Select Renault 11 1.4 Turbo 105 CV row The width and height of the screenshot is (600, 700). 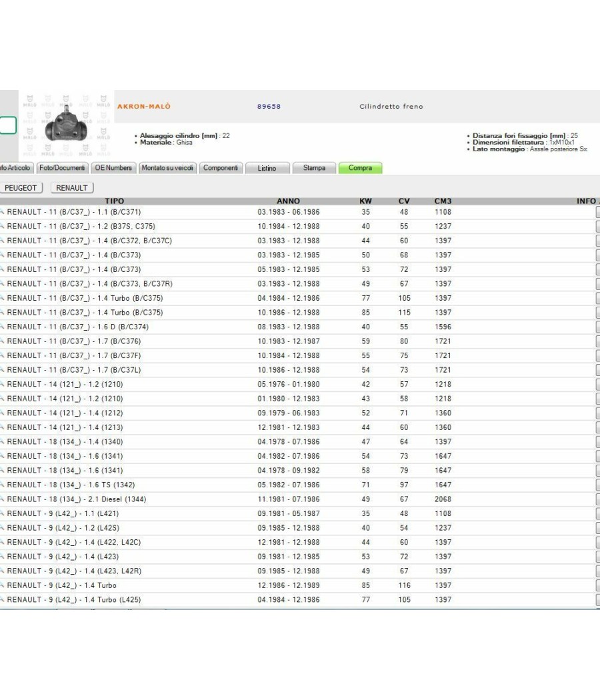299,298
